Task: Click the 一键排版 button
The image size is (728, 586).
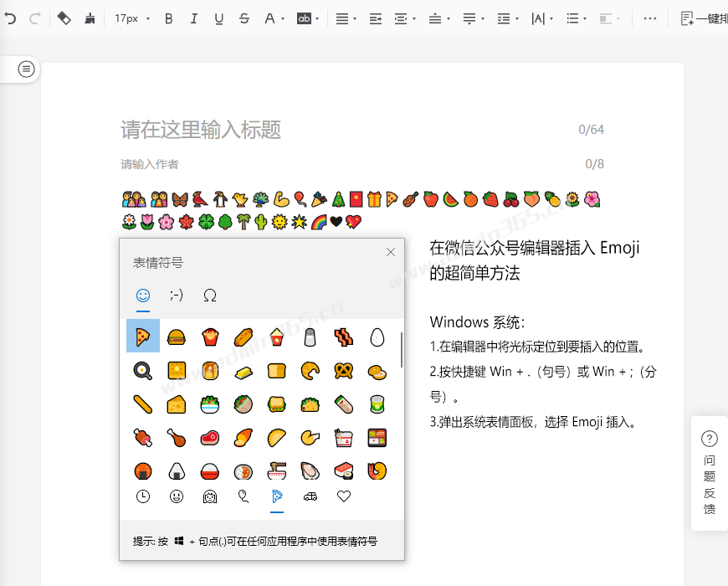Action: [703, 18]
